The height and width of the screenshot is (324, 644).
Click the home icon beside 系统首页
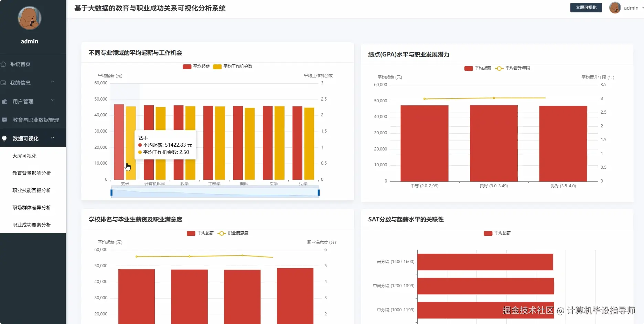(x=3, y=64)
